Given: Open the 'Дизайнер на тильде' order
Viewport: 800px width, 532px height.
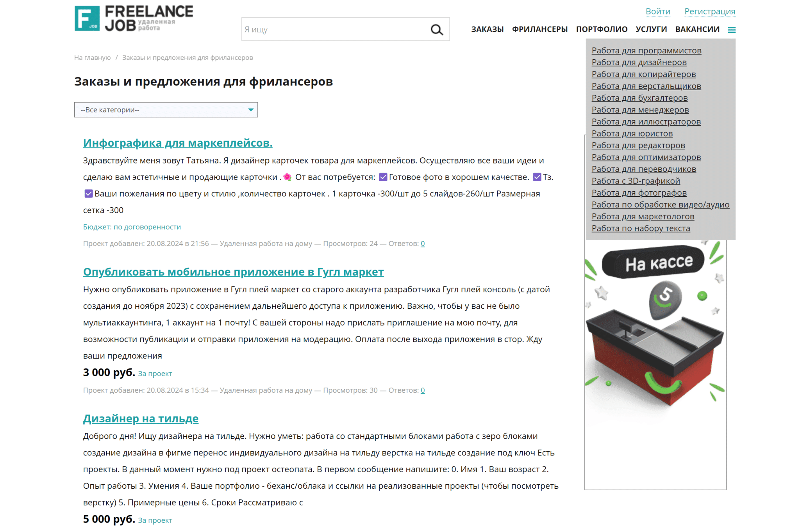Looking at the screenshot, I should (x=141, y=419).
